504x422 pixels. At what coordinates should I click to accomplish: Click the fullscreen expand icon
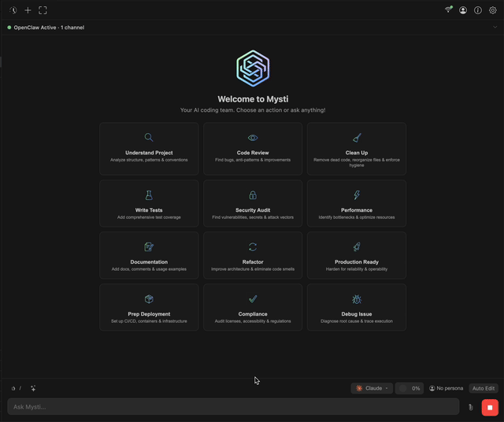pyautogui.click(x=43, y=10)
